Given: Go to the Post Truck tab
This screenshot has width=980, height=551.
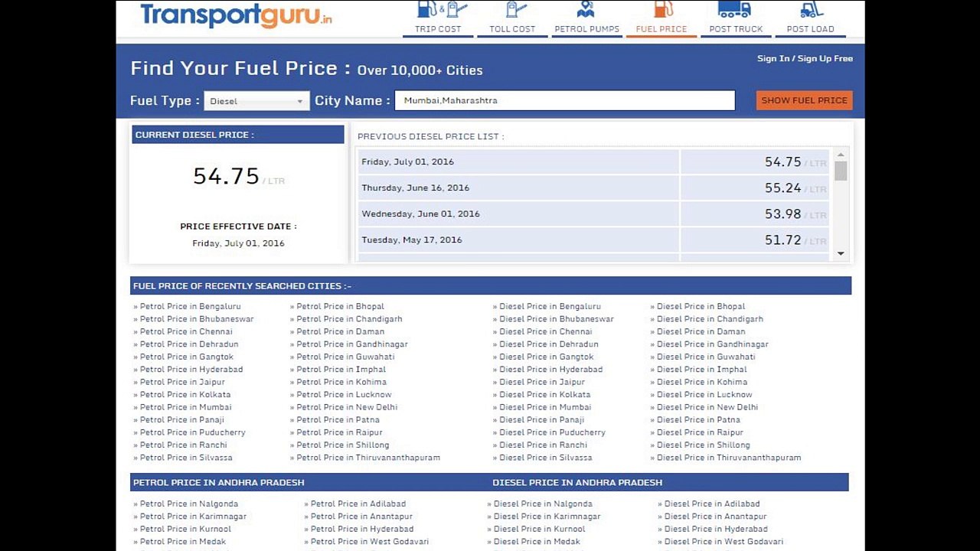Looking at the screenshot, I should (x=736, y=29).
